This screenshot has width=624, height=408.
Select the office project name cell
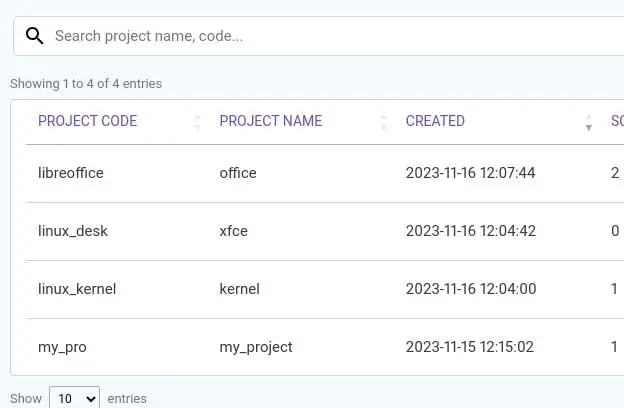tap(238, 173)
